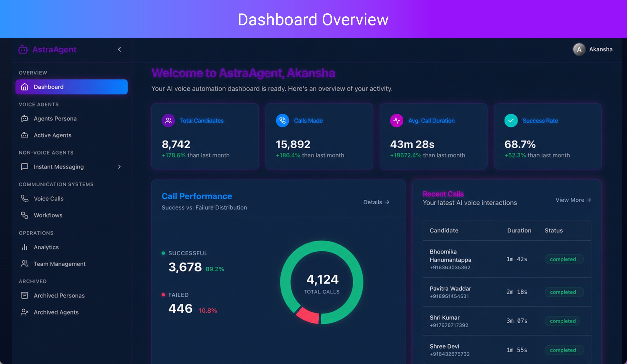Expand the Instant Messaging submenu chevron
The height and width of the screenshot is (364, 627).
point(120,167)
